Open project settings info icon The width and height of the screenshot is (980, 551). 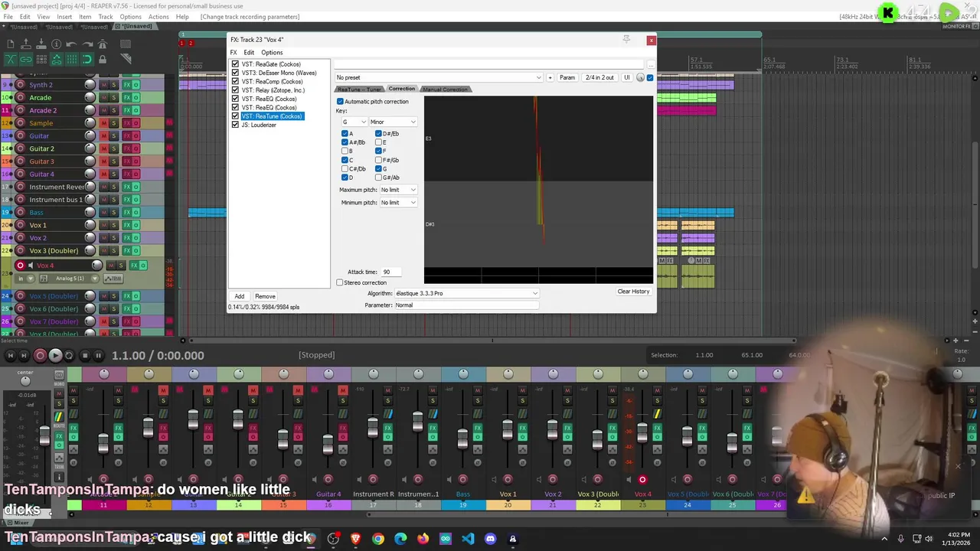click(x=57, y=44)
